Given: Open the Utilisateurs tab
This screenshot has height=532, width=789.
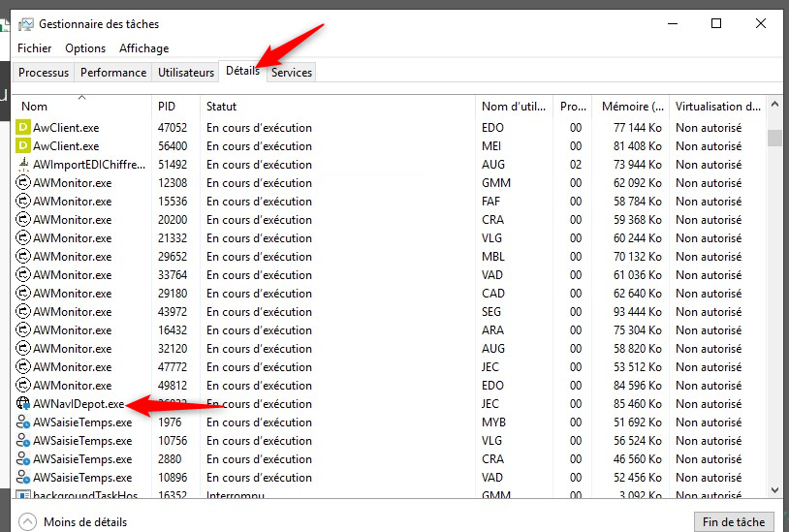Looking at the screenshot, I should [186, 73].
